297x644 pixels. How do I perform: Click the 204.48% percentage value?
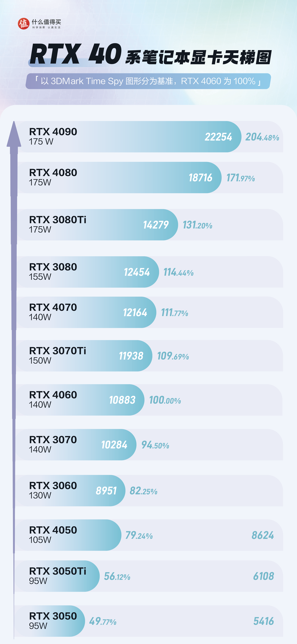pos(262,137)
